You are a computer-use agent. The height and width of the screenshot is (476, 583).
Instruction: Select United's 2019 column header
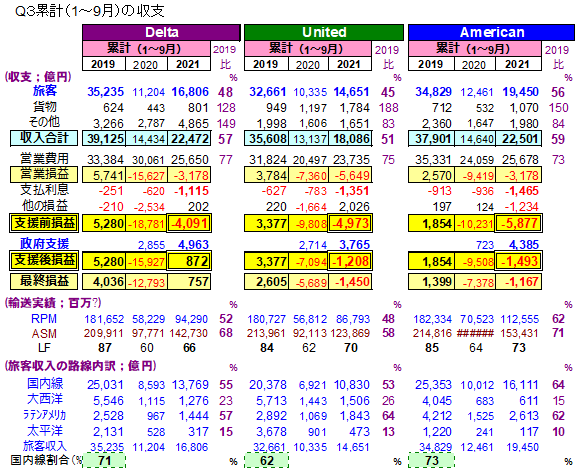[266, 64]
